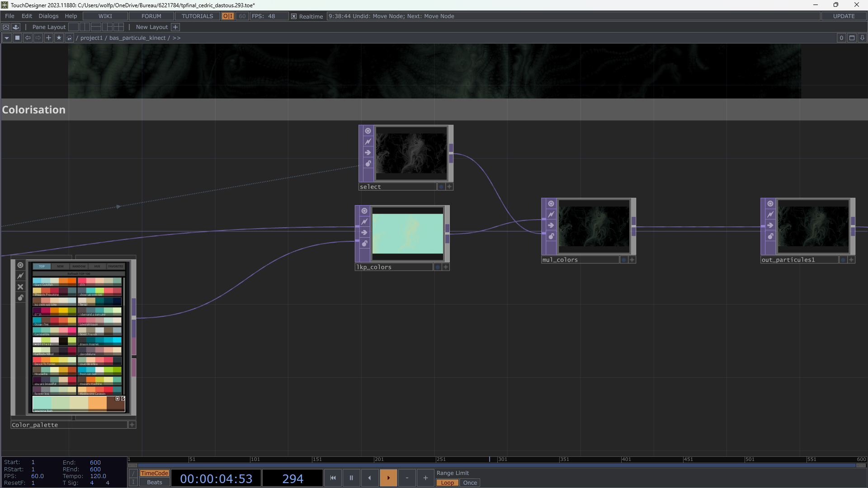Screen dimensions: 868x488
Task: Enable Once range limit mode
Action: point(470,483)
